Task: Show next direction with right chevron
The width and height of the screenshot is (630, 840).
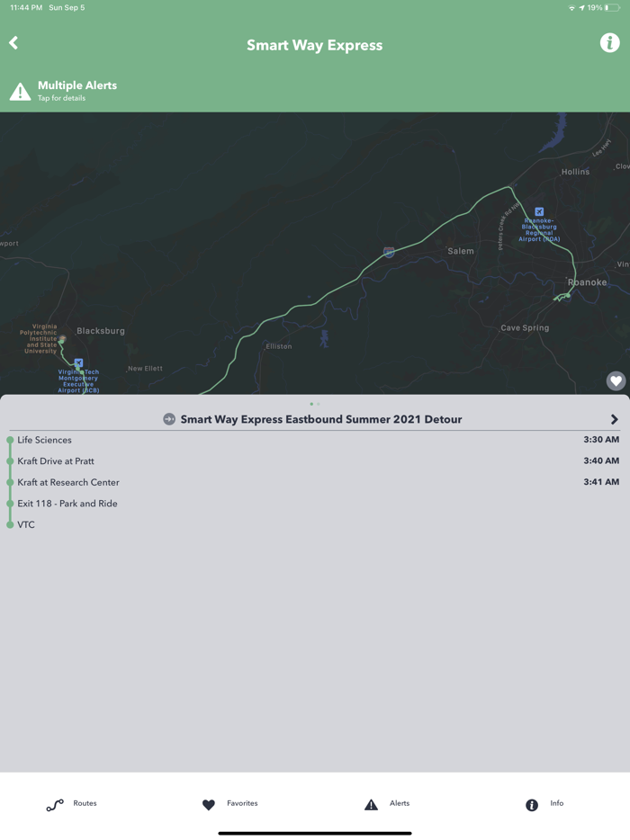Action: coord(615,419)
